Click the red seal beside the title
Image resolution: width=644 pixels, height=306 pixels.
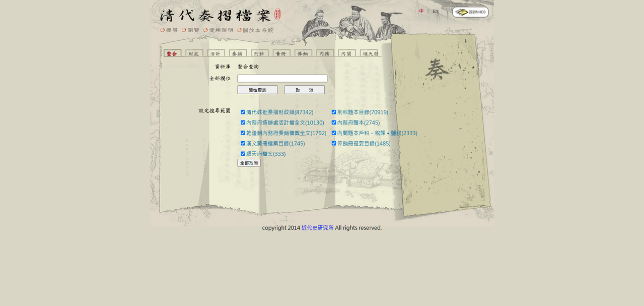277,15
